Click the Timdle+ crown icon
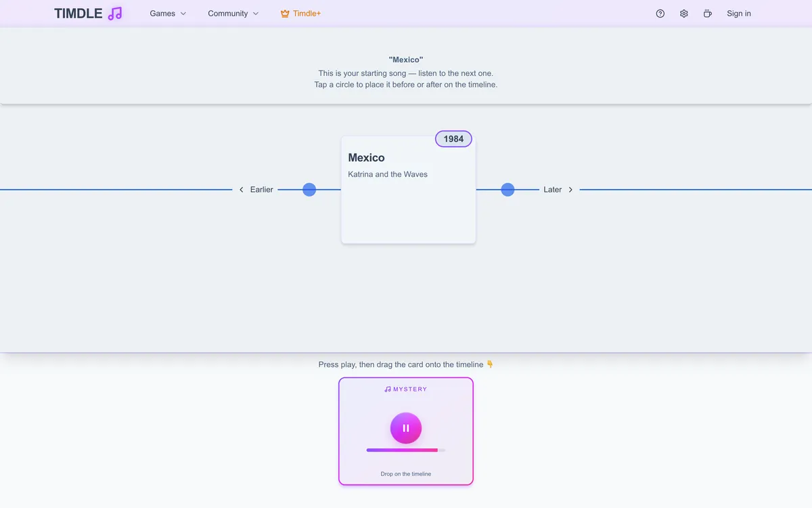 tap(285, 14)
